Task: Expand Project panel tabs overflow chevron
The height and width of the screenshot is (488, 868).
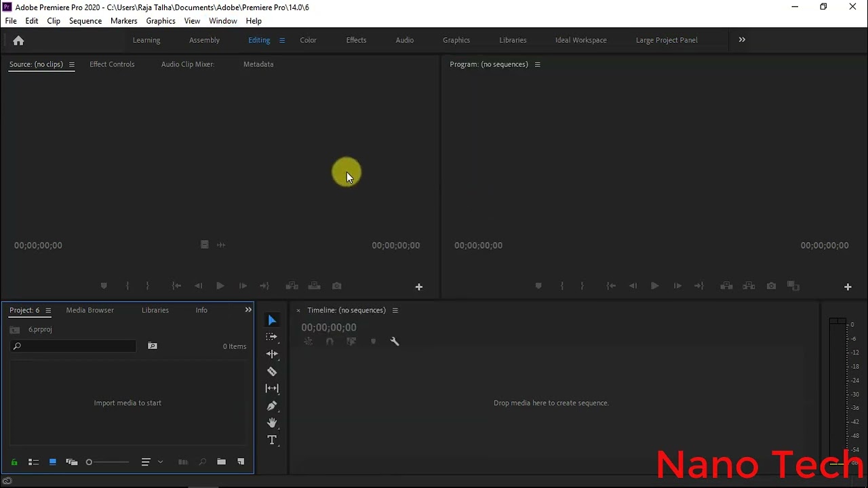Action: coord(248,310)
